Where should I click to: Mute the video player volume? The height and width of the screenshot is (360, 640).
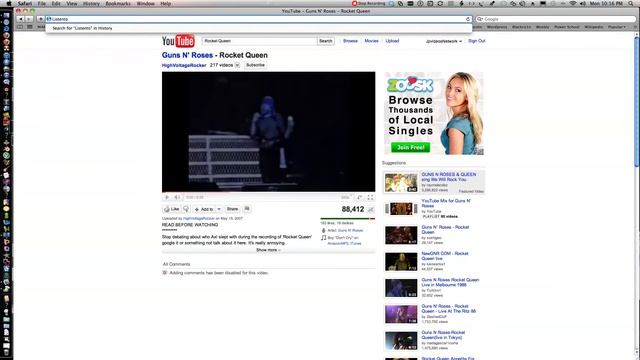click(x=177, y=198)
